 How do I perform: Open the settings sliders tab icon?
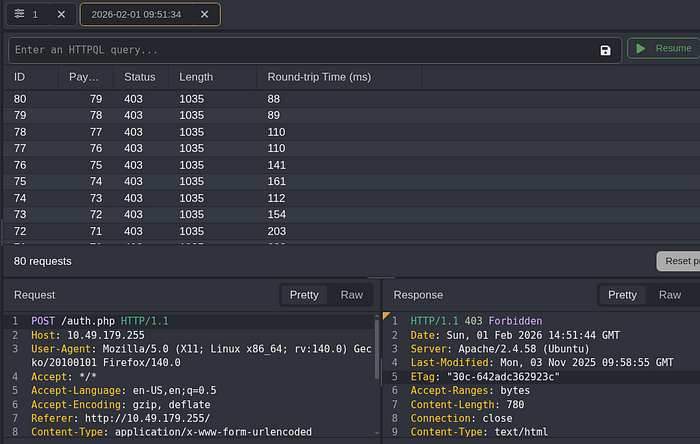pyautogui.click(x=19, y=14)
